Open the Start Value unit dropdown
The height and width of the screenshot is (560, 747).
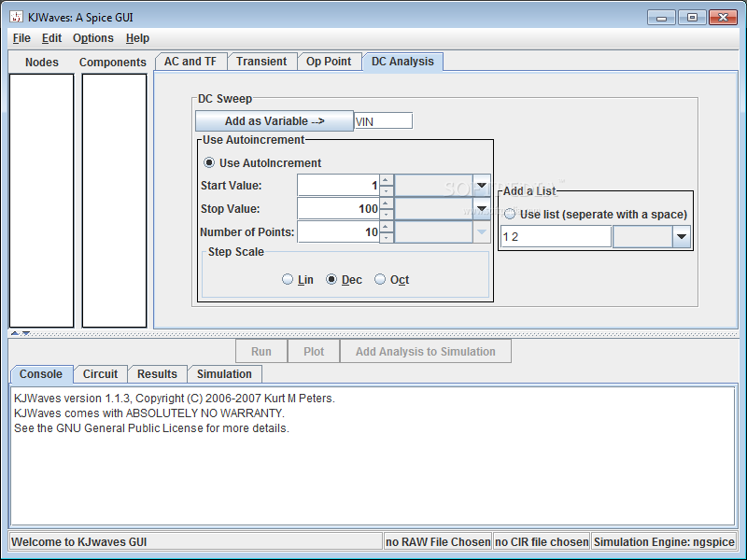coord(482,185)
